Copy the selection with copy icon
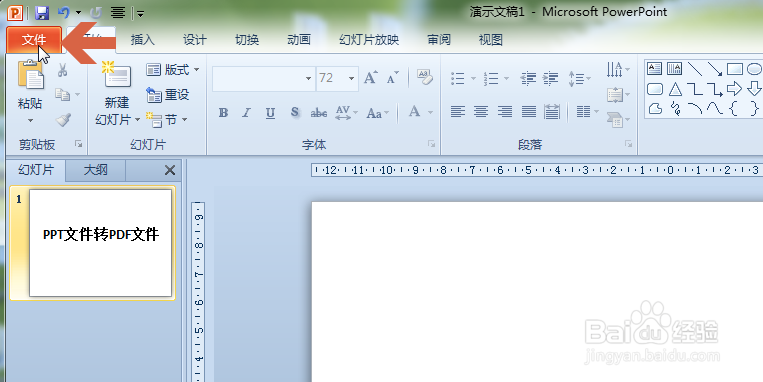The height and width of the screenshot is (382, 763). point(62,94)
